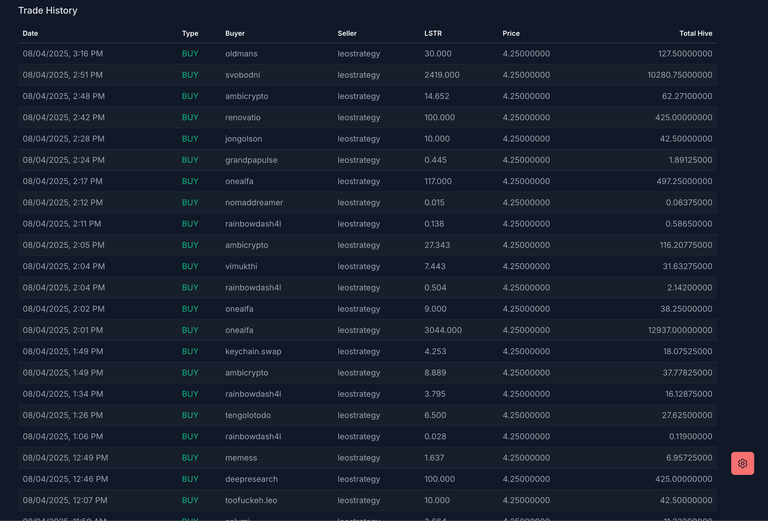Click the date 08/04/2025, 12:49 PM

click(65, 458)
